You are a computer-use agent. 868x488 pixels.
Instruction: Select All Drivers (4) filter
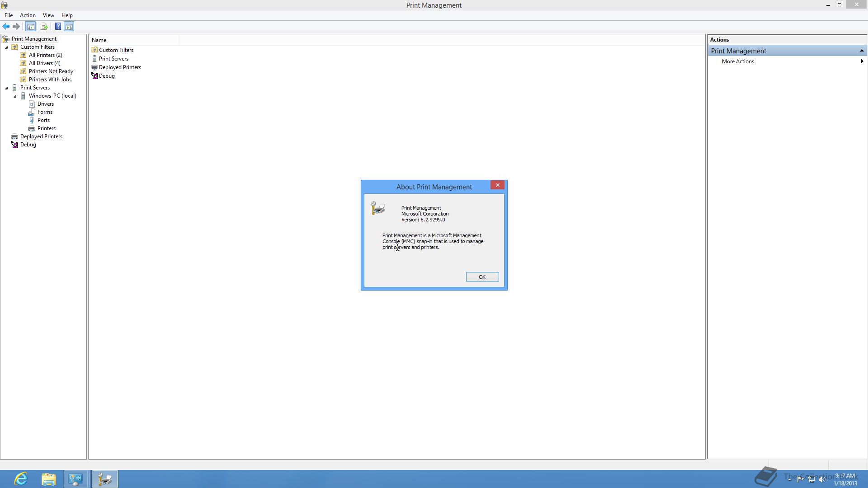(45, 63)
